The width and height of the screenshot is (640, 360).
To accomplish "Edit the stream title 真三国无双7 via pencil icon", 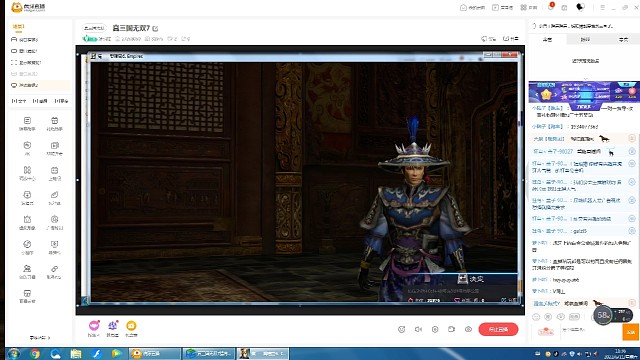I will 155,28.
